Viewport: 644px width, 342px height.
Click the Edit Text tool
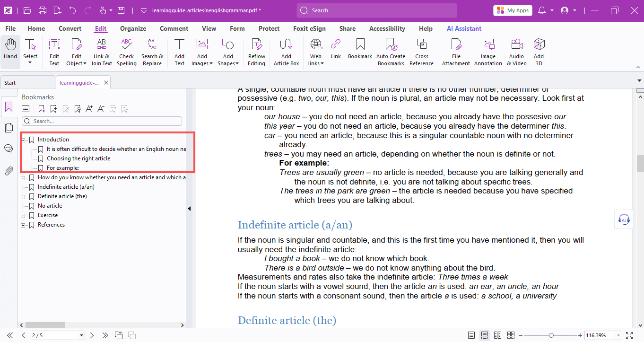click(54, 52)
